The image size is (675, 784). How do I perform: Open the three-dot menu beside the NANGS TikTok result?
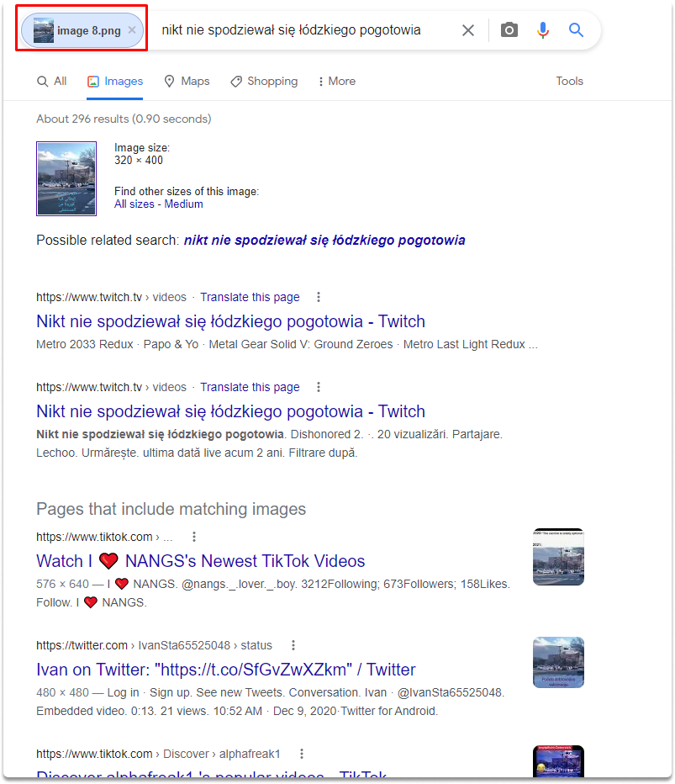(194, 537)
